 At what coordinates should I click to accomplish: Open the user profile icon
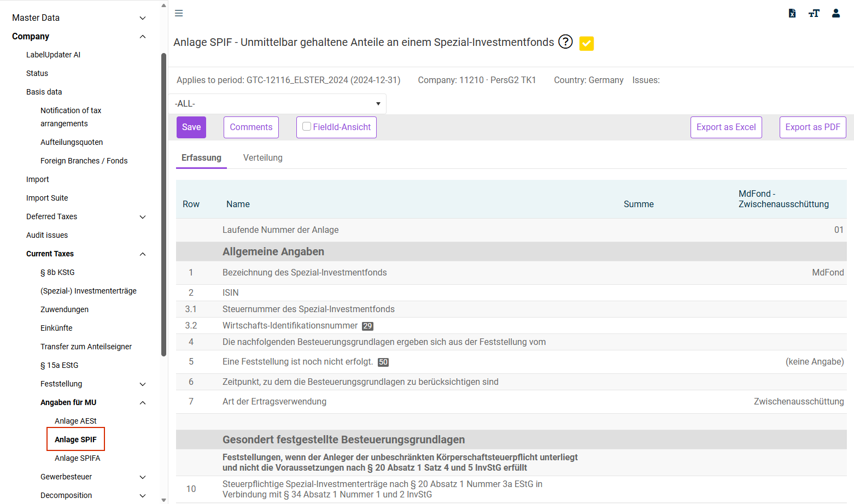coord(836,13)
